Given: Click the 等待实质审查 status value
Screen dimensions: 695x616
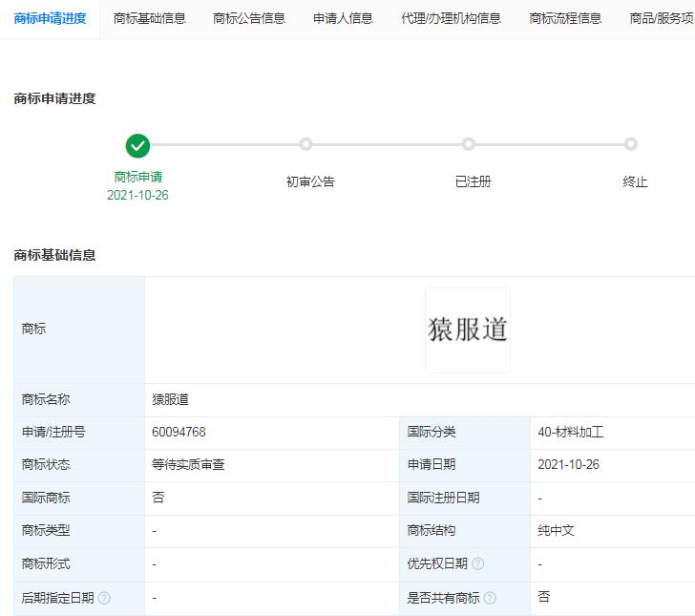Looking at the screenshot, I should [x=188, y=465].
